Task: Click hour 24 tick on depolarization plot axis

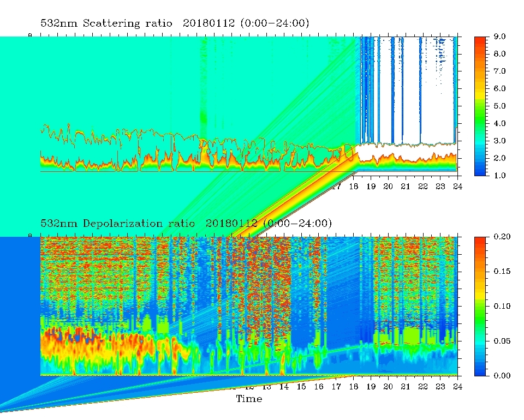Action: (x=457, y=387)
